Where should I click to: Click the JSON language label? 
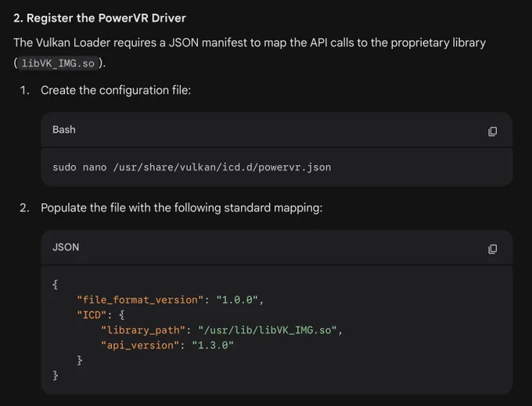tap(66, 247)
